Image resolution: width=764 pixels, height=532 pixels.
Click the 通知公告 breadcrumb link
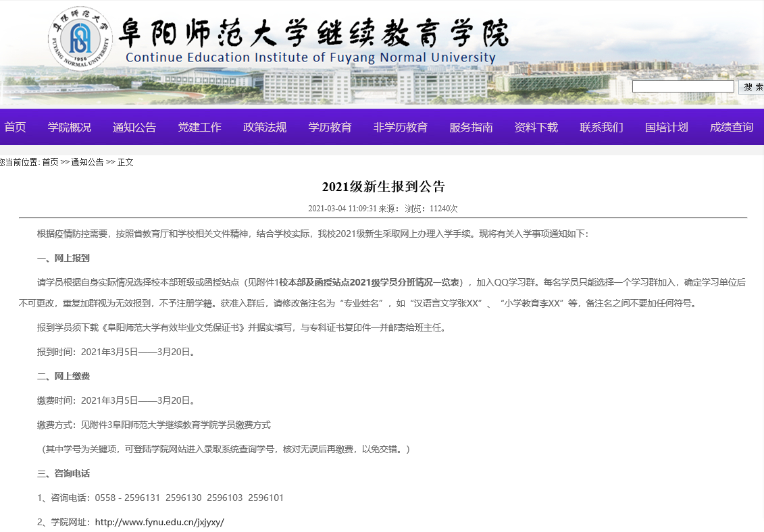pos(87,163)
